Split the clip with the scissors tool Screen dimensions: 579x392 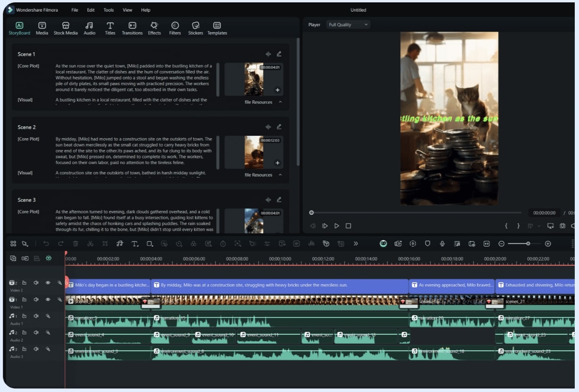coord(90,244)
